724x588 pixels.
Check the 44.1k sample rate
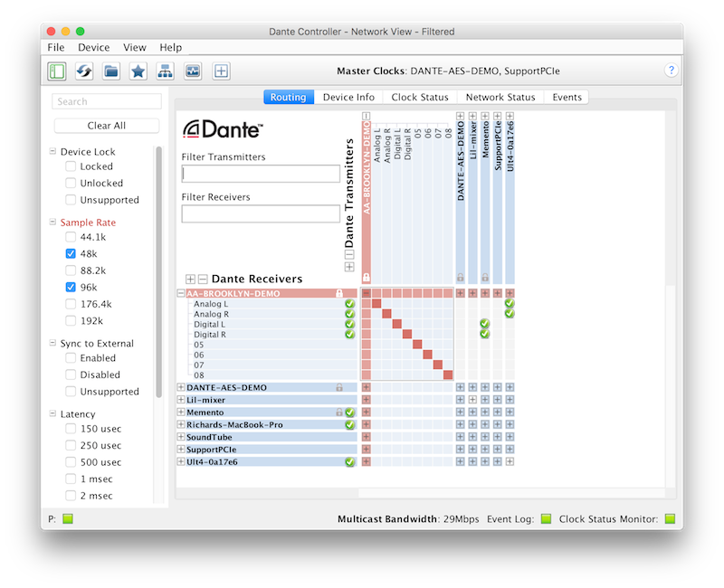71,237
